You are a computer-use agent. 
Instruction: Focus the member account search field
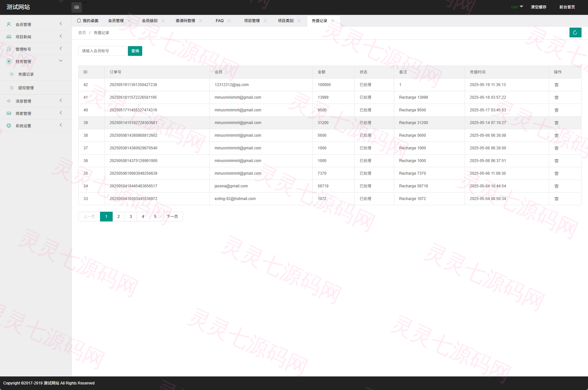103,51
